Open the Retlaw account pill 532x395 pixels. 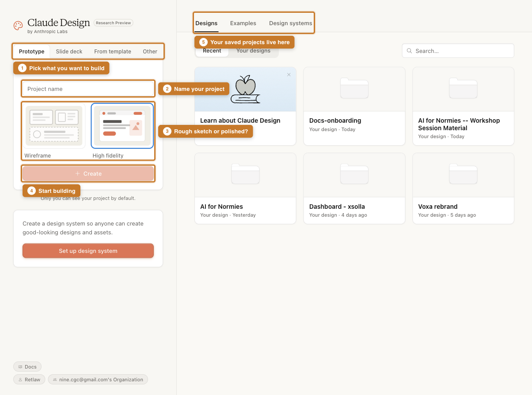tap(29, 380)
